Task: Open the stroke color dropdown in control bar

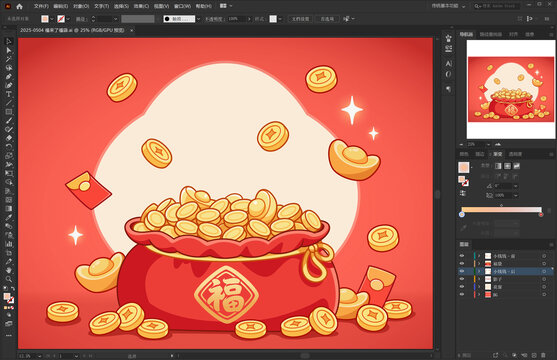Action: (x=68, y=19)
